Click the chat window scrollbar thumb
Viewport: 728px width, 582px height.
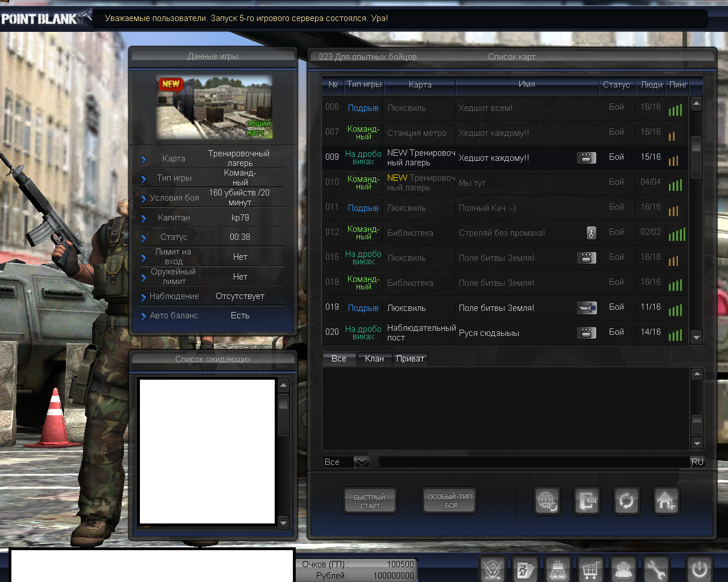(697, 425)
